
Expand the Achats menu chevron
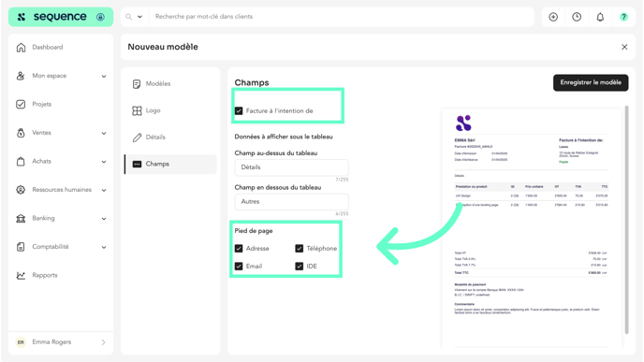[x=104, y=161]
